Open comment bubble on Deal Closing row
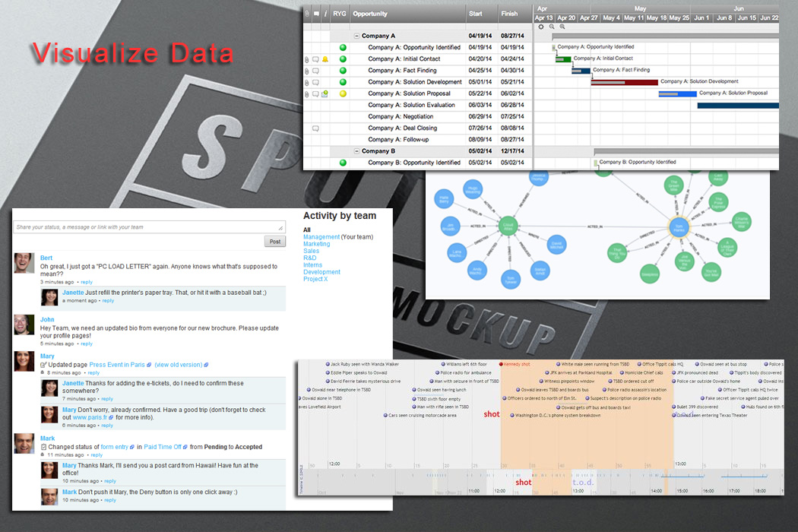 coord(315,128)
